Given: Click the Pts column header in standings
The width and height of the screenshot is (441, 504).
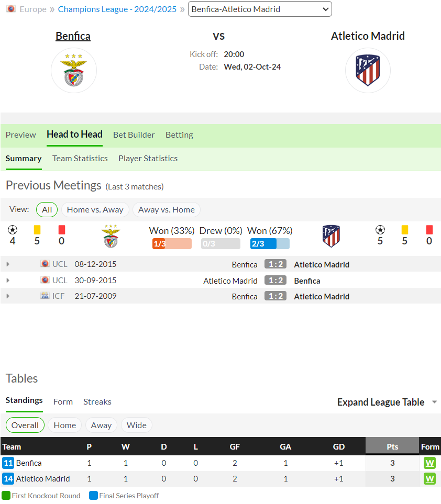Looking at the screenshot, I should 392,446.
